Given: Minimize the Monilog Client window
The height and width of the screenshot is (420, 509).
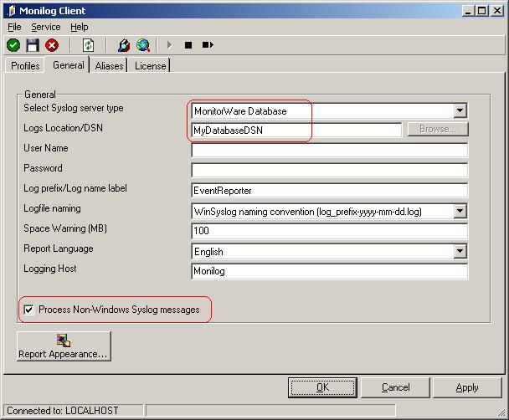Looking at the screenshot, I should point(468,11).
